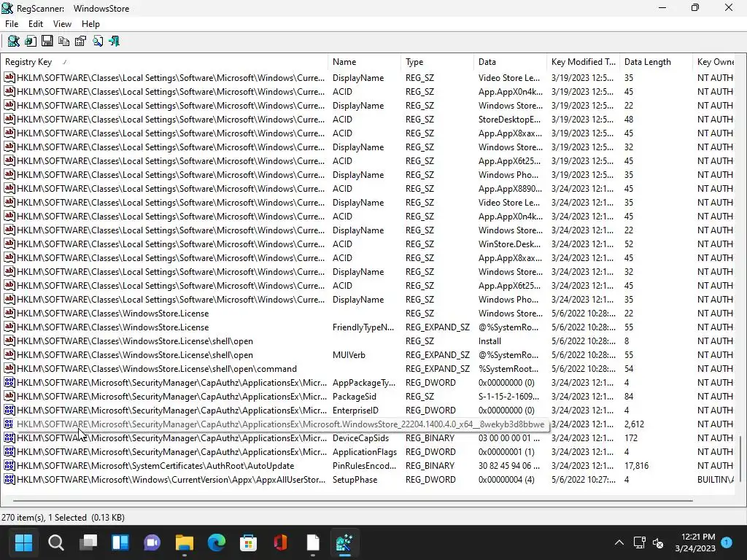Click the 'FriendlyTypeN...' name cell

[x=363, y=327]
